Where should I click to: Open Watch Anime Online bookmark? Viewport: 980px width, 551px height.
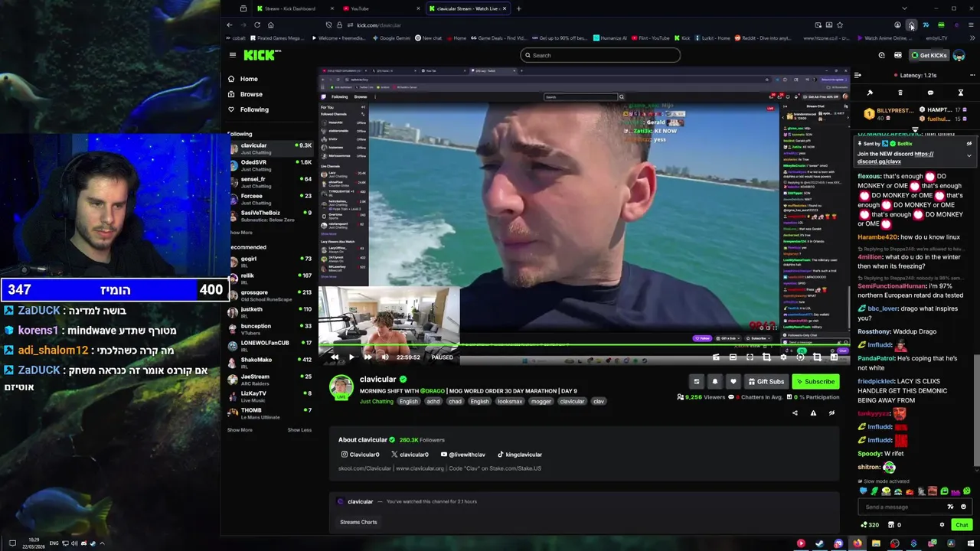(x=885, y=38)
